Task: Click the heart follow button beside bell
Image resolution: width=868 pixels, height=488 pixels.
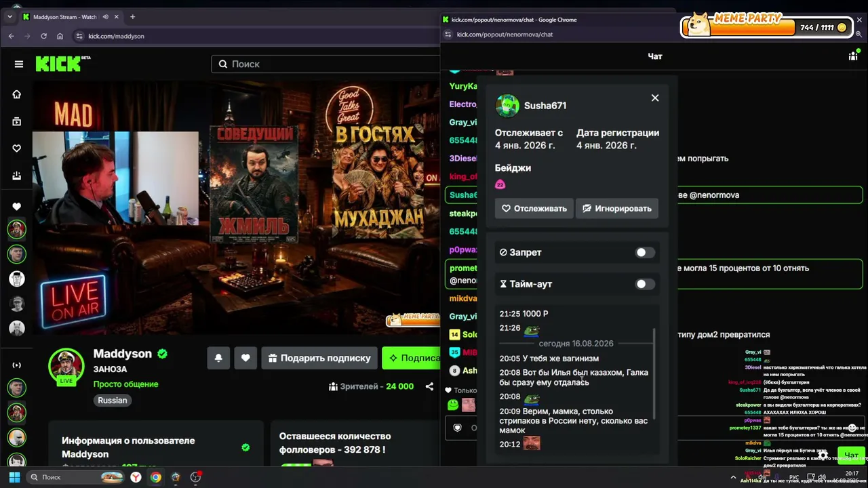Action: (245, 358)
